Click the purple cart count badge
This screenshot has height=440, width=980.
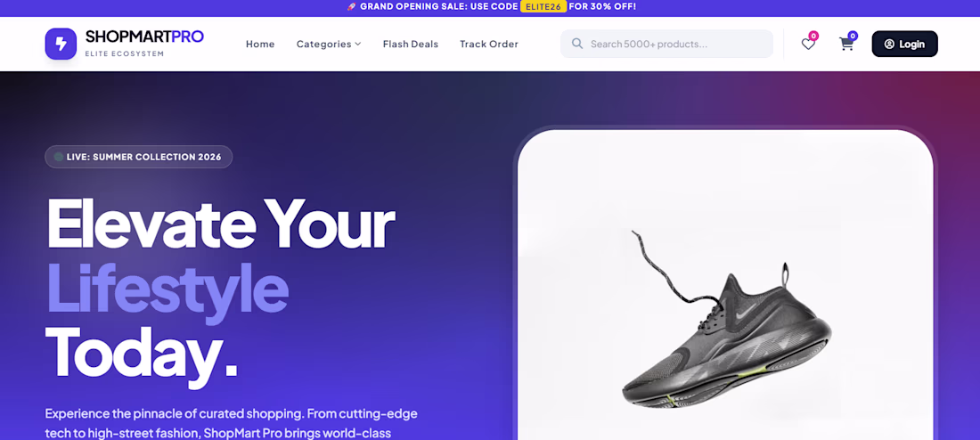pos(853,36)
